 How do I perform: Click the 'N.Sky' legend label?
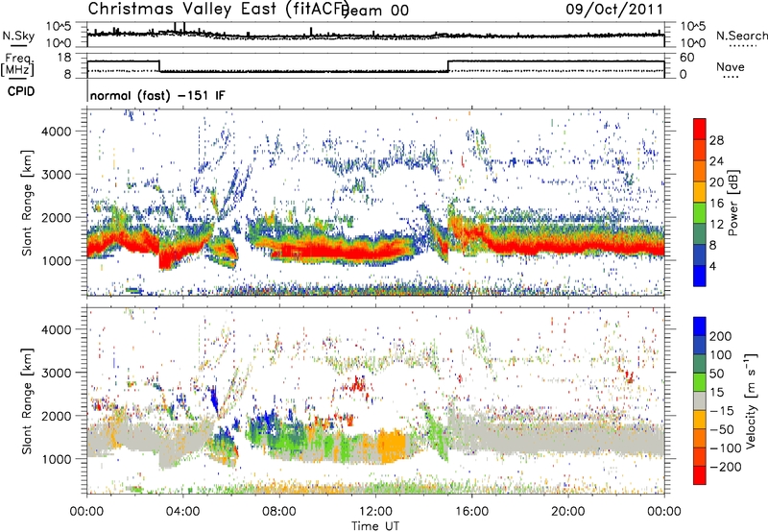tap(18, 36)
